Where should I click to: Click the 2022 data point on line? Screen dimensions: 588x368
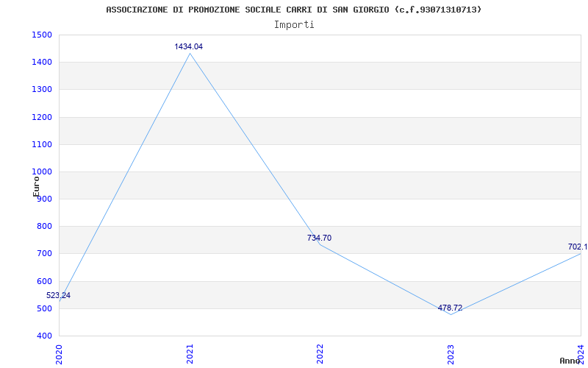click(x=320, y=244)
